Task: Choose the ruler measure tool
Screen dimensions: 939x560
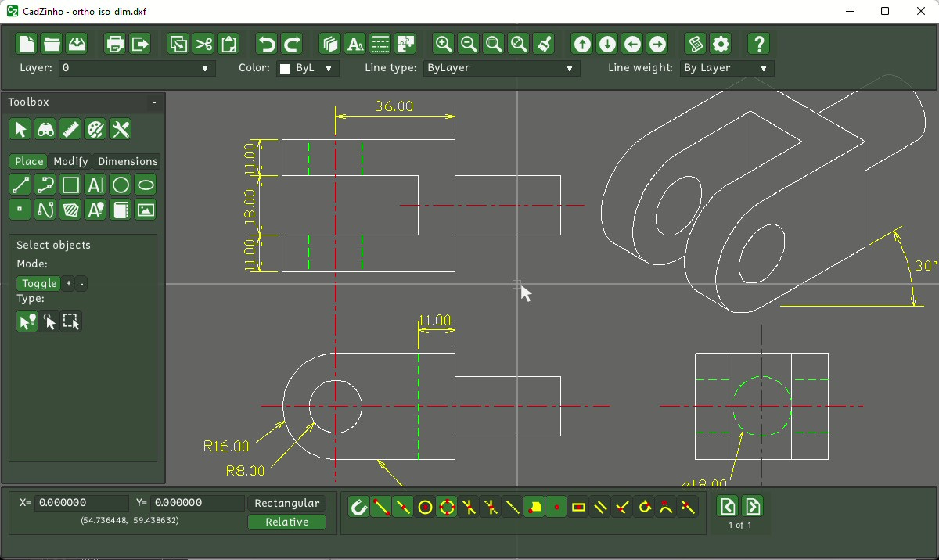Action: [70, 129]
